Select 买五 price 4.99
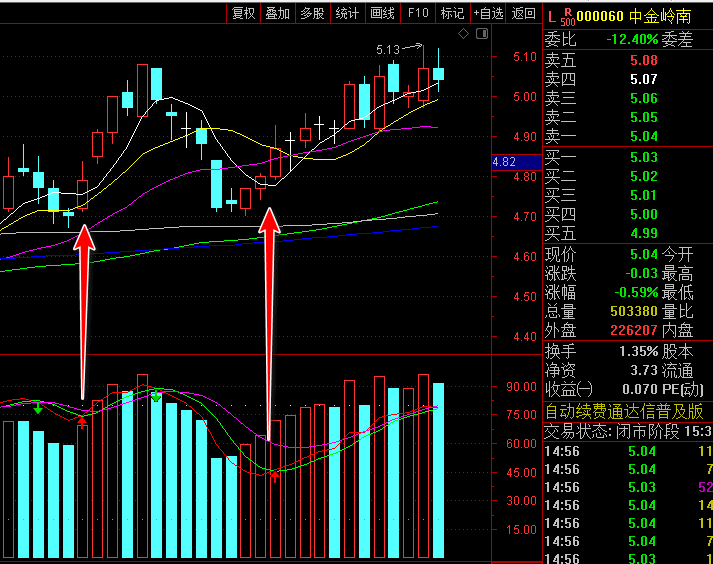This screenshot has height=564, width=713. (x=644, y=233)
